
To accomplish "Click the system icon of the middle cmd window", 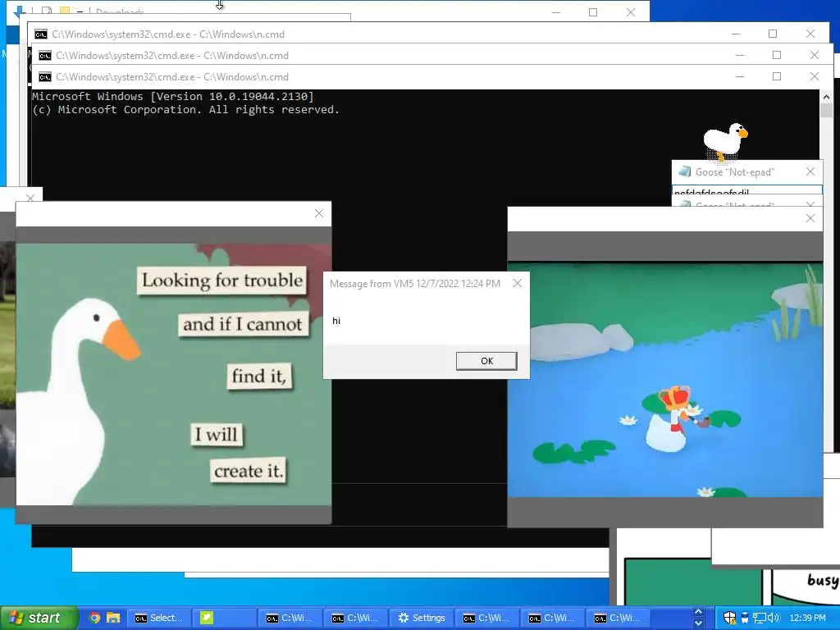I will coord(45,56).
